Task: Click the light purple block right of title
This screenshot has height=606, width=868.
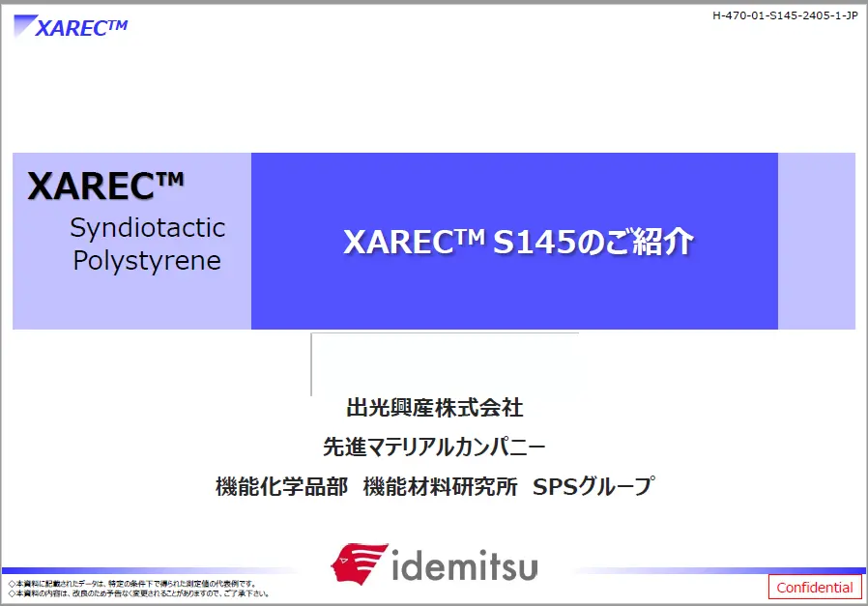Action: click(816, 241)
